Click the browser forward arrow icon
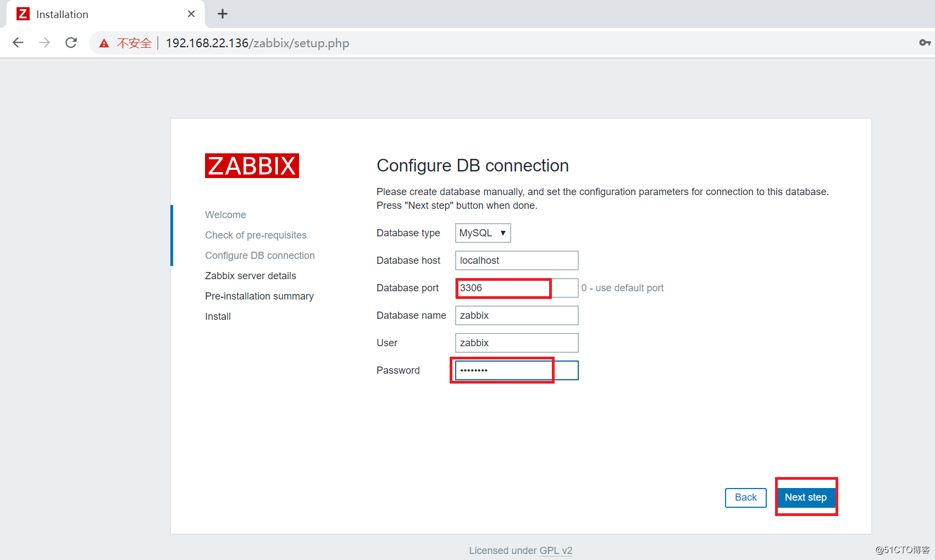 point(45,43)
